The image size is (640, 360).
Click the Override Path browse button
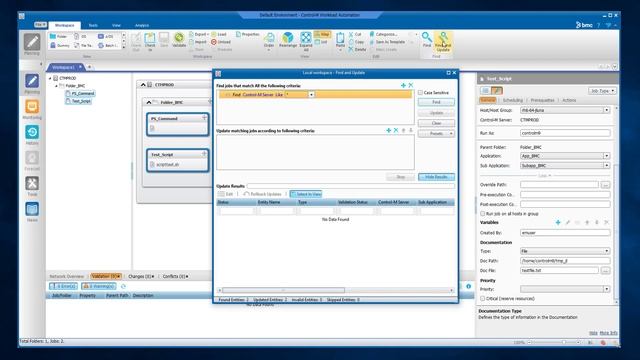point(606,185)
